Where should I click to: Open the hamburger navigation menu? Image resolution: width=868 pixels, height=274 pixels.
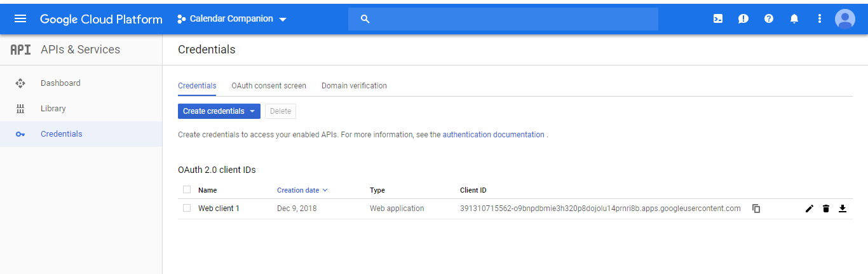[x=20, y=18]
